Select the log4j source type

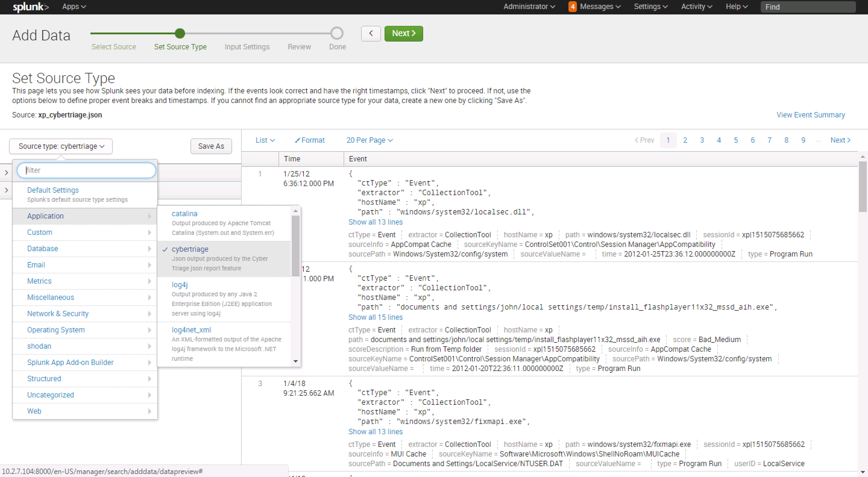point(224,299)
